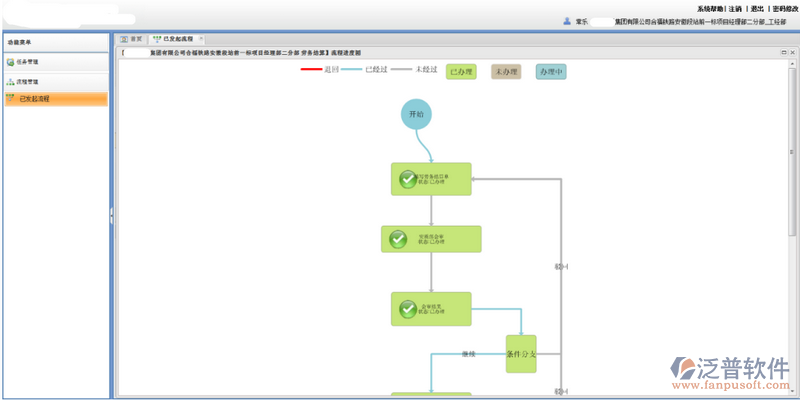800x401 pixels.
Task: Click the 任务管理 sidebar icon
Action: pos(11,62)
